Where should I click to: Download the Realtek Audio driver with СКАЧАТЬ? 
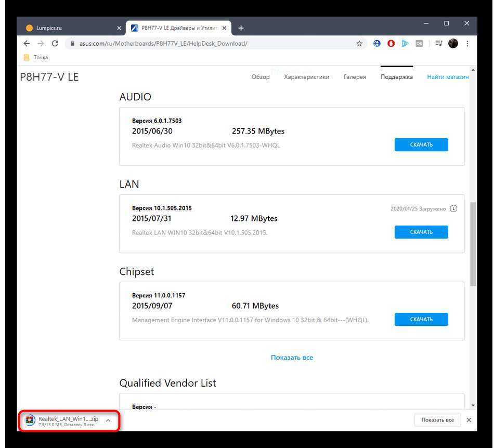click(421, 144)
